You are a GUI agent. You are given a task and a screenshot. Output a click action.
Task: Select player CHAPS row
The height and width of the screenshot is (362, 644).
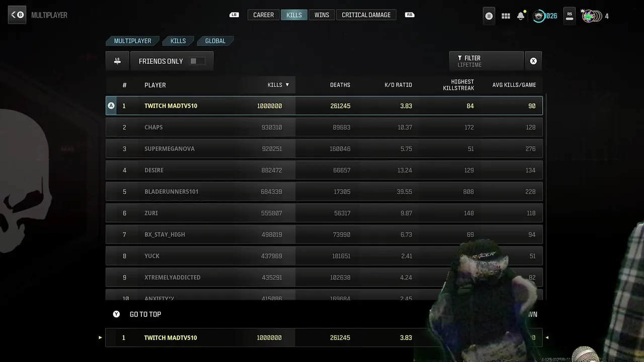324,127
